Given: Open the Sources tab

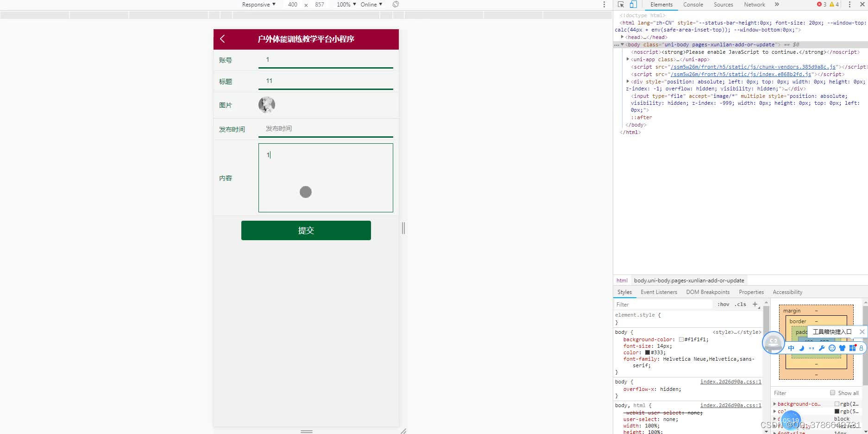Looking at the screenshot, I should point(723,4).
